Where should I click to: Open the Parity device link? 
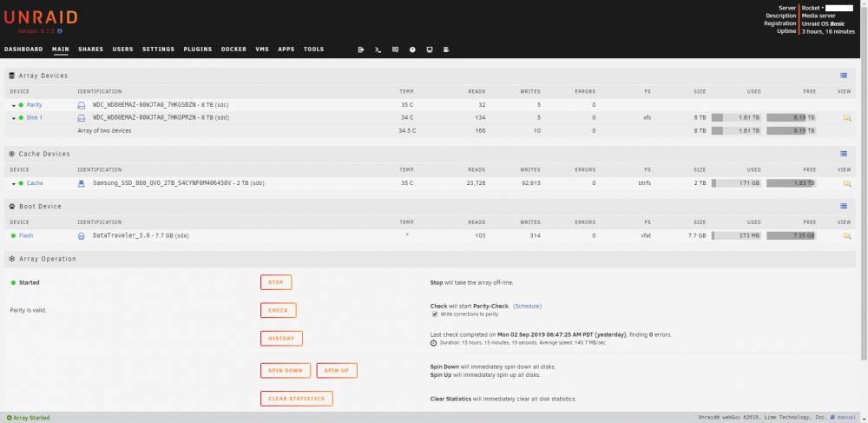[35, 104]
